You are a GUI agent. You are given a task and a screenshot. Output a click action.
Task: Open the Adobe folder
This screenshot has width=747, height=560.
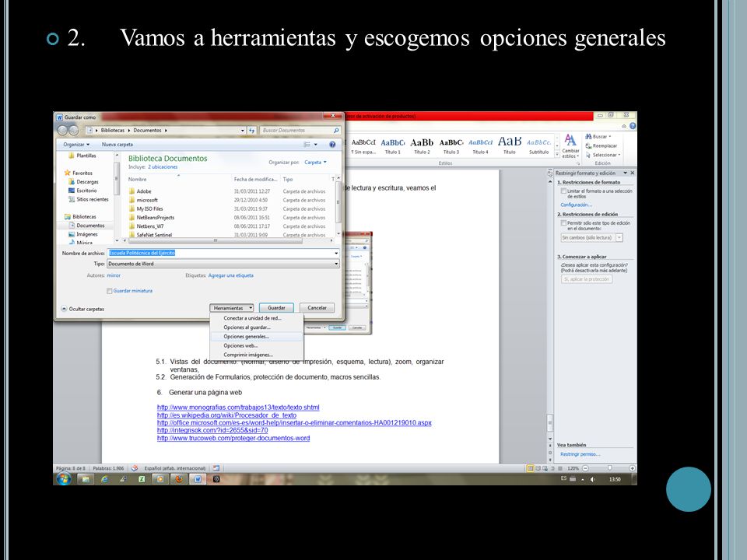[143, 191]
